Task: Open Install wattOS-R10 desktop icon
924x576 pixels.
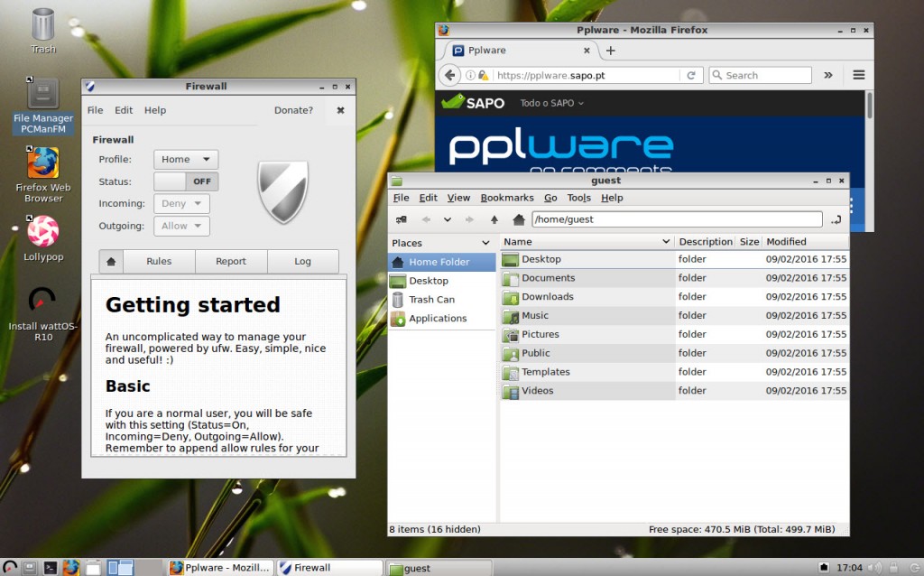Action: coord(43,313)
